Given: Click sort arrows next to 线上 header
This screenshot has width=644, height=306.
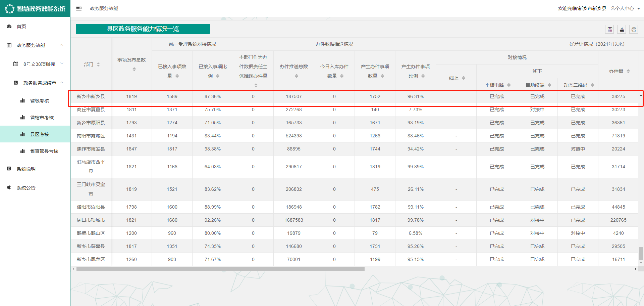Looking at the screenshot, I should (464, 78).
